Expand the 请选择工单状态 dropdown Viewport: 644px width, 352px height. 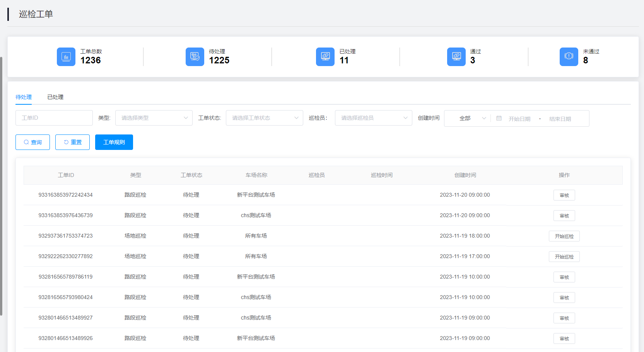(264, 118)
